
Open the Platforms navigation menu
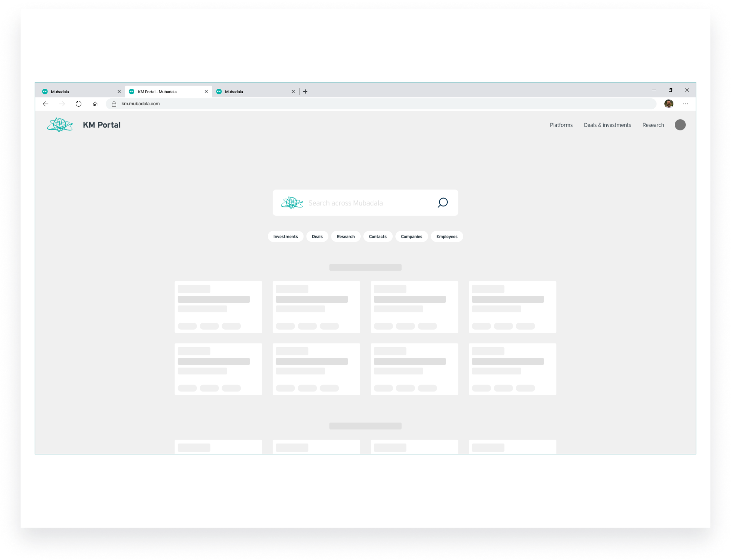coord(561,125)
